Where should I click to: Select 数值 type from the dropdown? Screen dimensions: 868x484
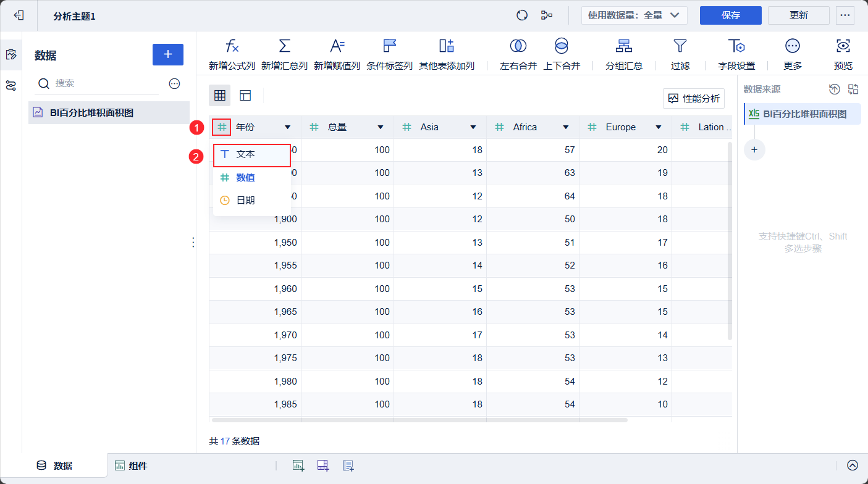click(x=252, y=178)
